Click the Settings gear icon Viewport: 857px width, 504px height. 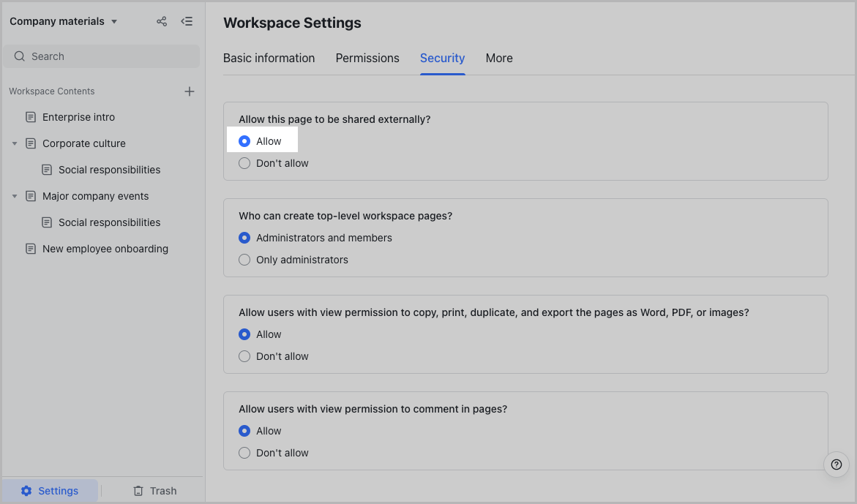[x=26, y=491]
